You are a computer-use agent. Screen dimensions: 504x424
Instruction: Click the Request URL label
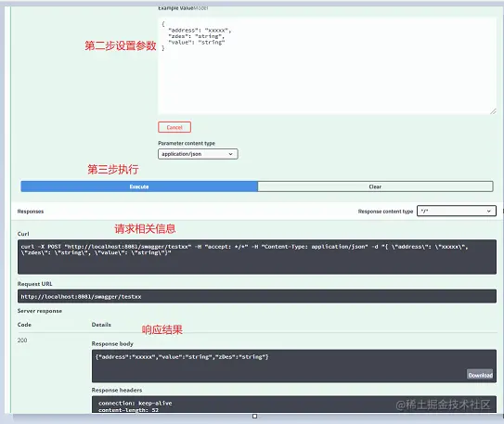click(x=34, y=284)
